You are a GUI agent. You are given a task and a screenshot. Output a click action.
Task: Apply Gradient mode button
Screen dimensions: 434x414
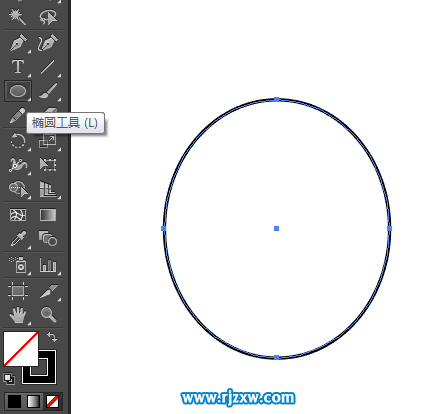tap(34, 402)
